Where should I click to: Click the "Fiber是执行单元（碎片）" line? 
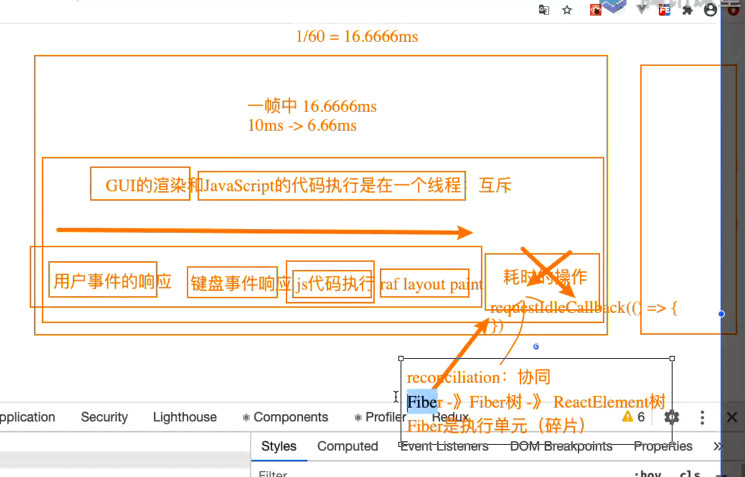[497, 426]
